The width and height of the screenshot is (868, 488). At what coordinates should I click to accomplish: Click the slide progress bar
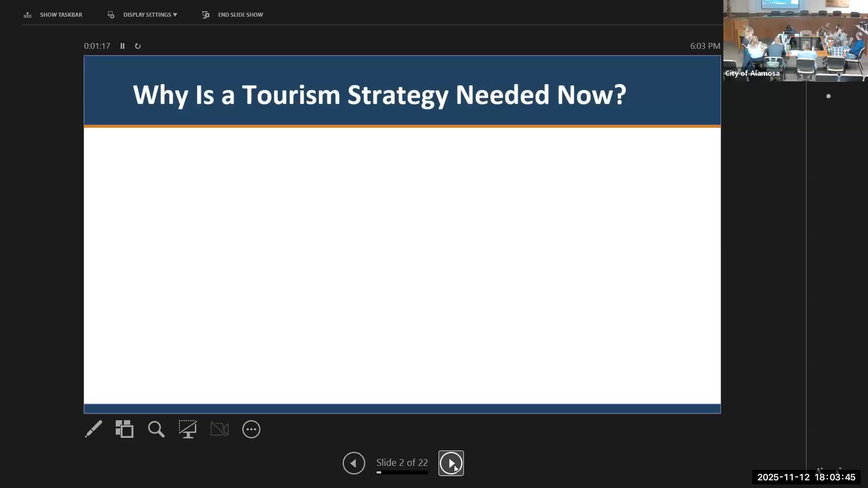pos(402,473)
